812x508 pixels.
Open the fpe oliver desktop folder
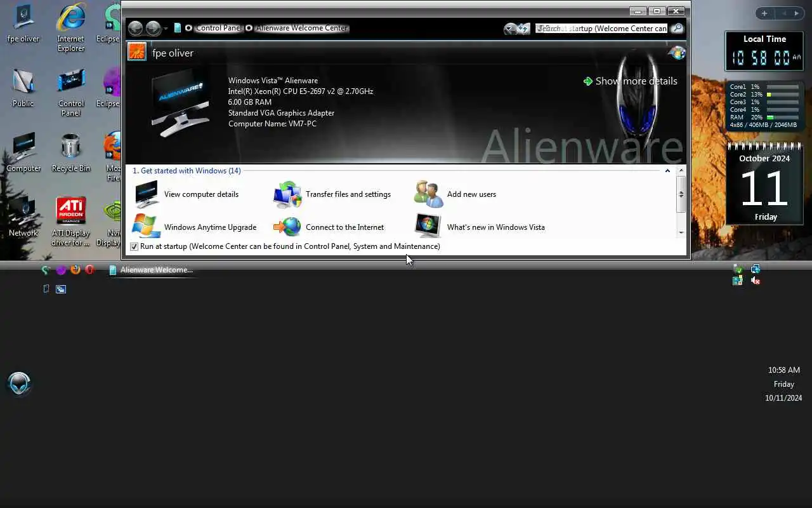click(23, 23)
